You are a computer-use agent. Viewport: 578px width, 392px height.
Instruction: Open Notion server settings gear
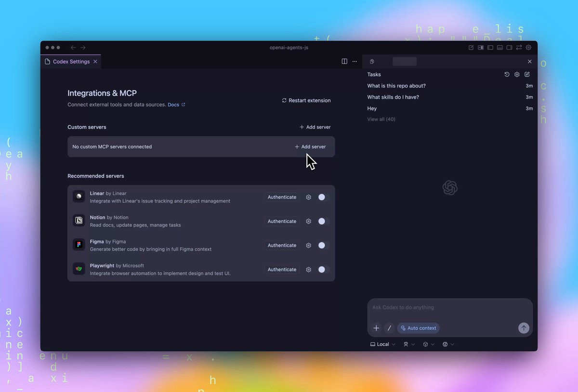tap(309, 221)
